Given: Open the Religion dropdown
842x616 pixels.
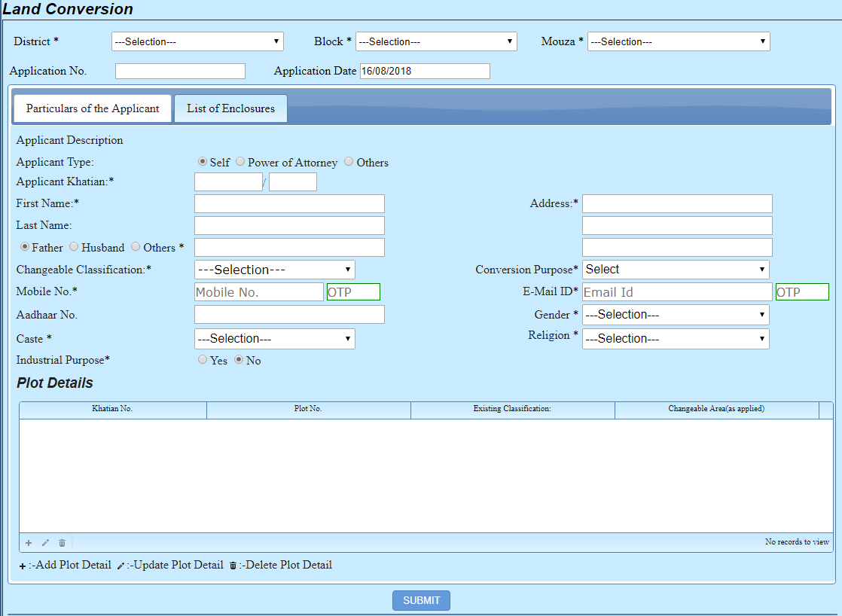Looking at the screenshot, I should [x=676, y=339].
